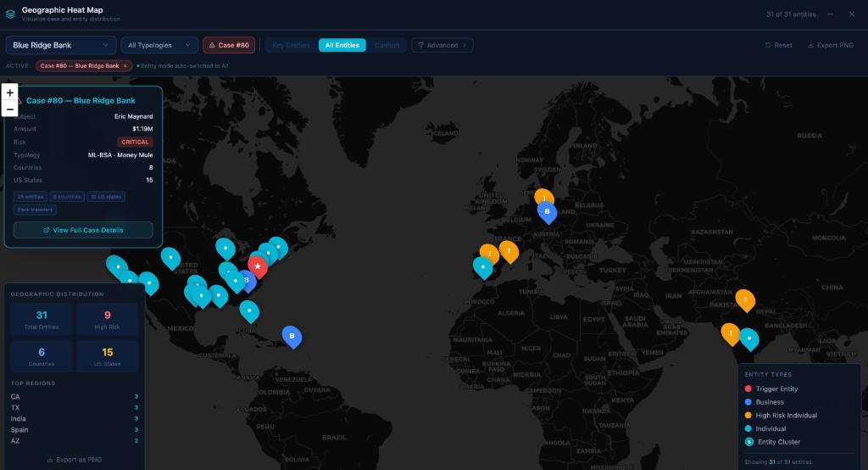Select Spain in Top Regions list
The image size is (868, 470).
point(75,429)
